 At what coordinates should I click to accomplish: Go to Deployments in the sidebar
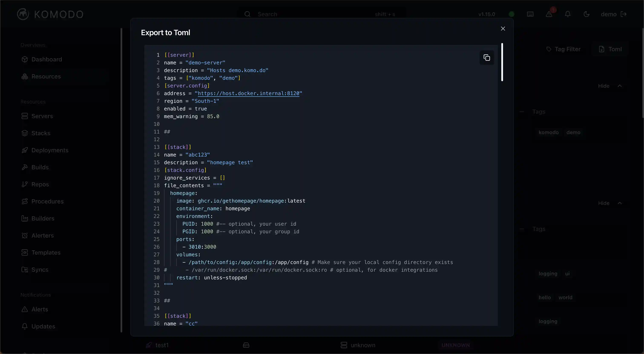click(50, 150)
